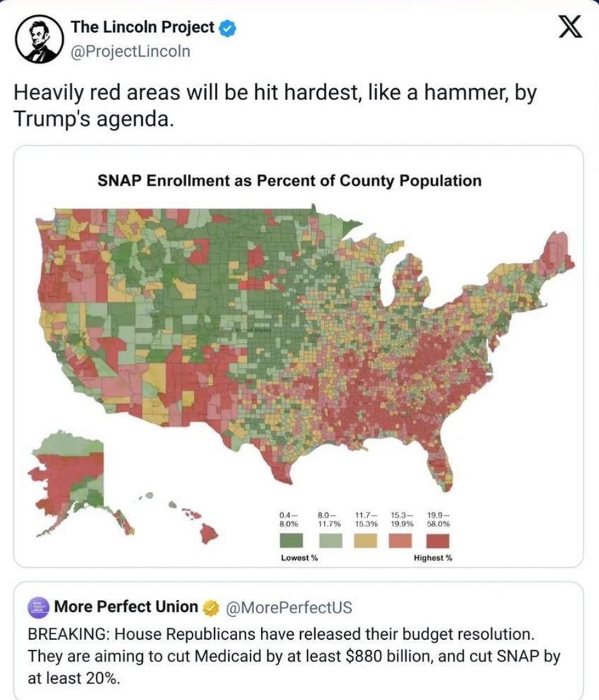Click the "Highest %" legend label
Viewport: 599px width, 700px height.
click(x=433, y=558)
